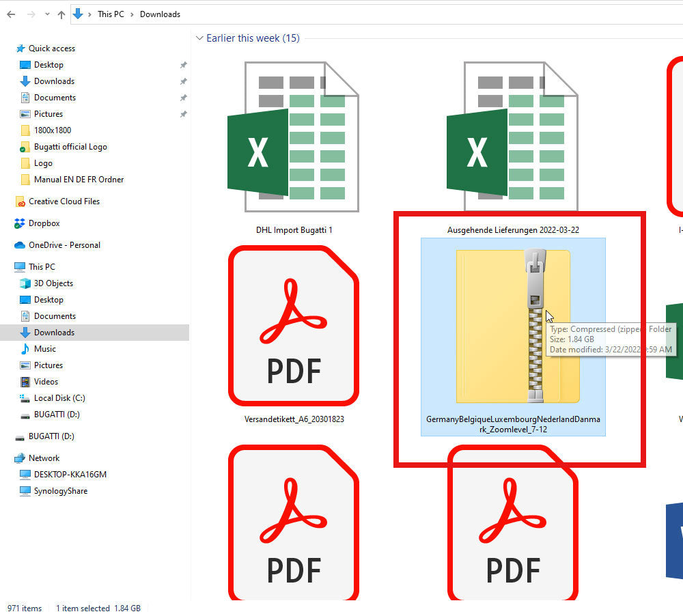Click the Back navigation arrow
The image size is (683, 616).
(11, 14)
